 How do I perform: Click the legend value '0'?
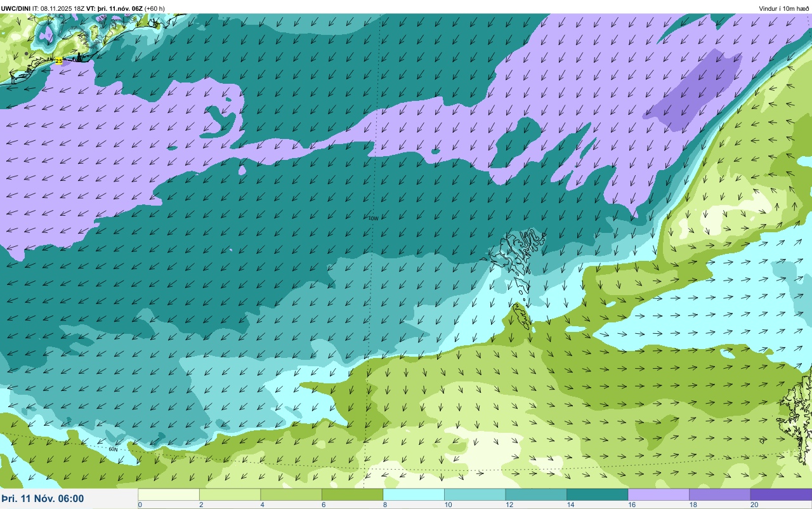[140, 505]
